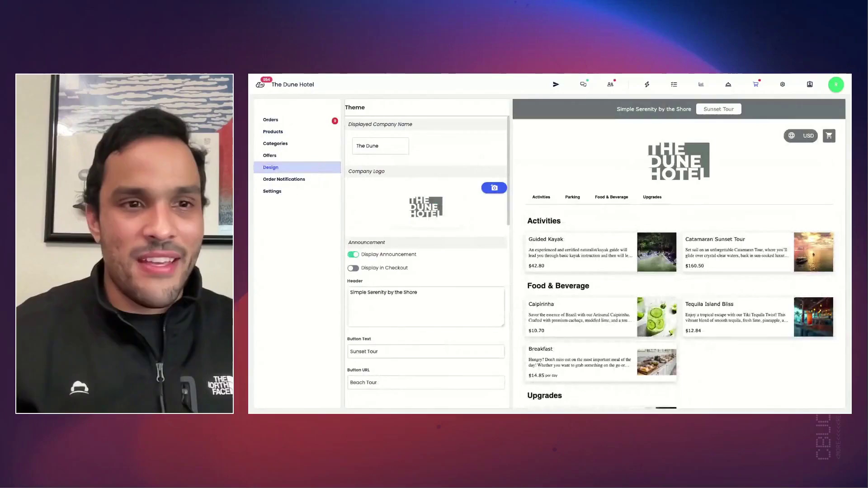The image size is (868, 488).
Task: Select Order Notifications in the sidebar
Action: (284, 179)
